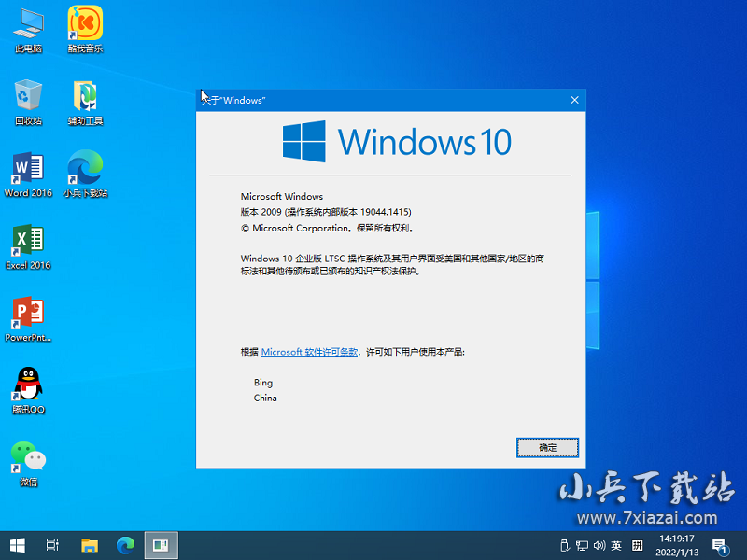
Task: Click the Microsoft Windows text line
Action: point(282,196)
